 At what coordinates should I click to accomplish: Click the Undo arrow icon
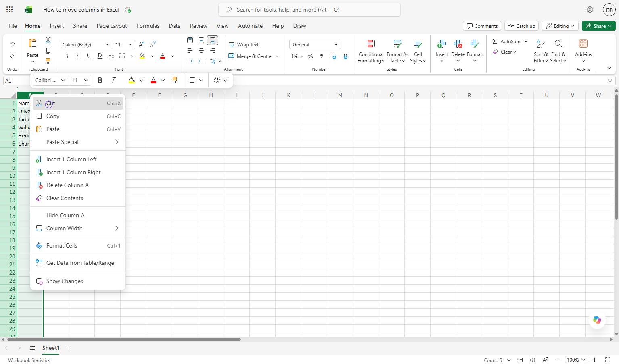point(12,44)
